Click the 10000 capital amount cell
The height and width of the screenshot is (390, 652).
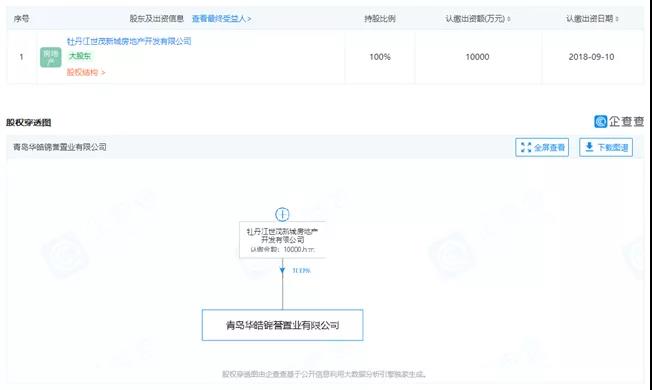[x=477, y=57]
